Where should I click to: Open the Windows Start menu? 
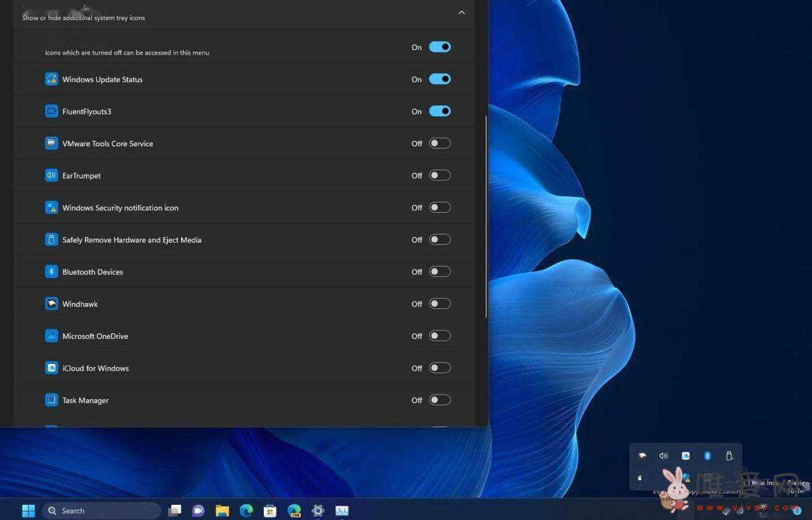[29, 510]
